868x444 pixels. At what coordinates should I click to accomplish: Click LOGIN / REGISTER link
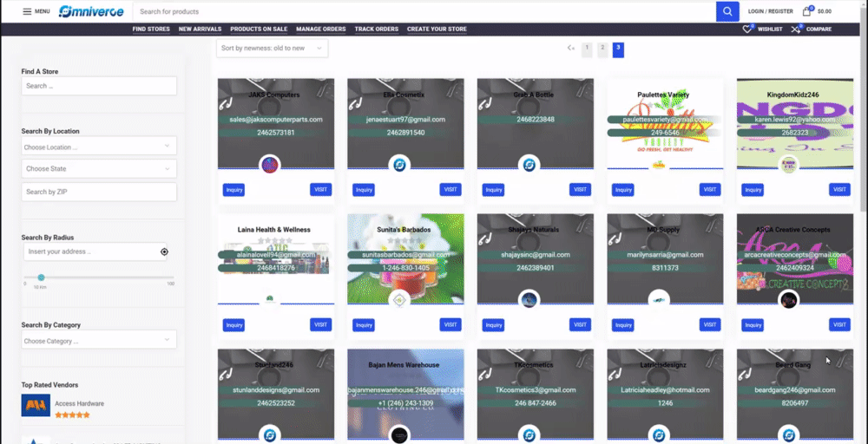(x=771, y=11)
